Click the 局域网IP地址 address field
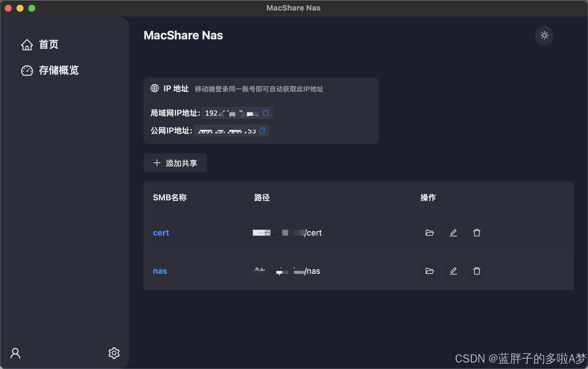 click(x=237, y=113)
